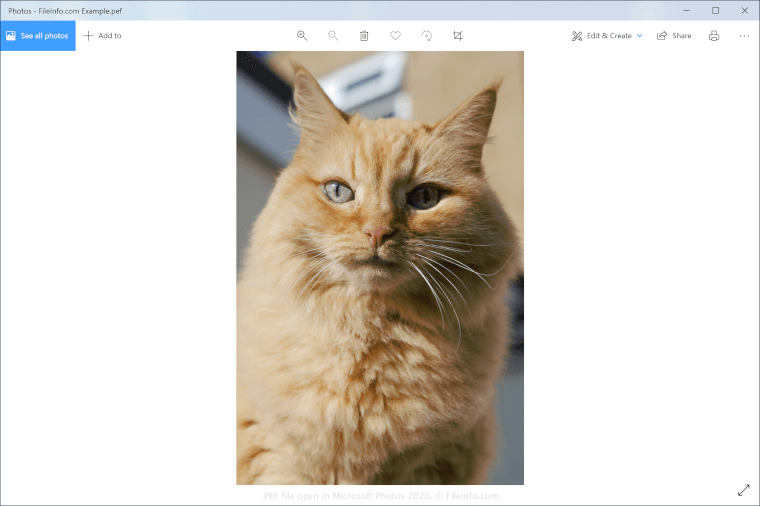This screenshot has width=760, height=506.
Task: Enter fullscreen using the diagonal arrows icon
Action: (x=743, y=490)
